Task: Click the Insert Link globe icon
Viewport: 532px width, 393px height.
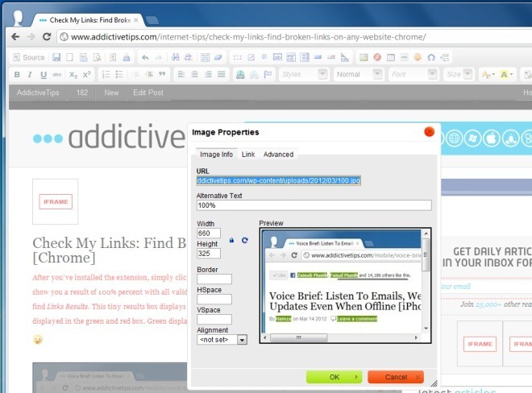Action: tap(240, 74)
